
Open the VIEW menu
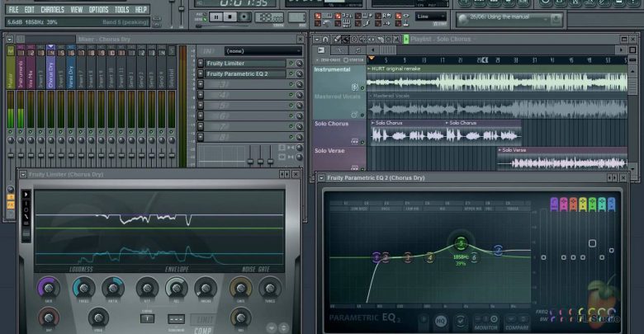pyautogui.click(x=77, y=9)
